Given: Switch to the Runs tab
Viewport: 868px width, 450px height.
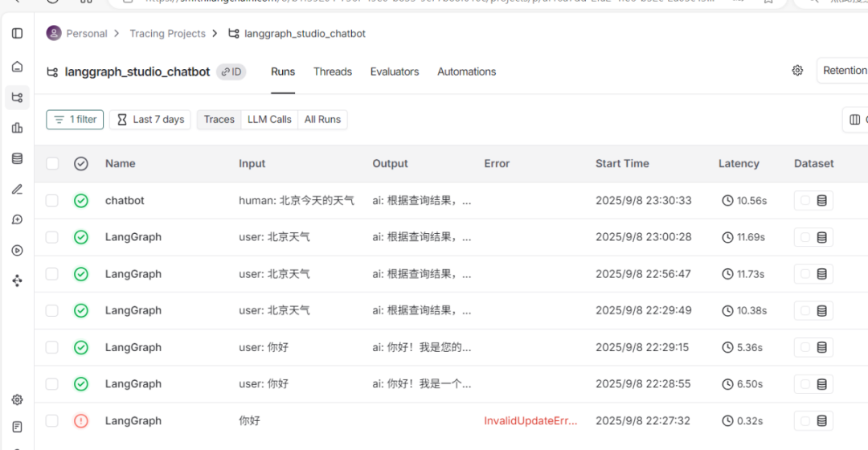Looking at the screenshot, I should [x=283, y=72].
